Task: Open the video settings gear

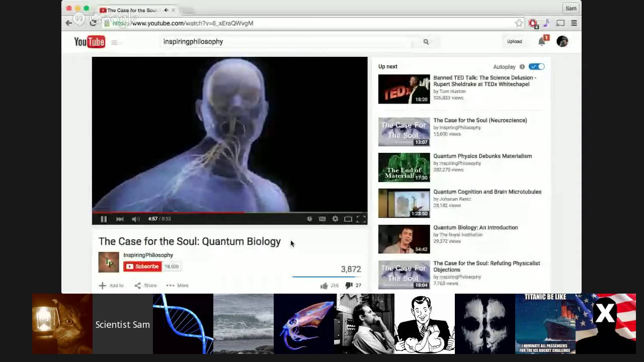Action: coord(335,219)
